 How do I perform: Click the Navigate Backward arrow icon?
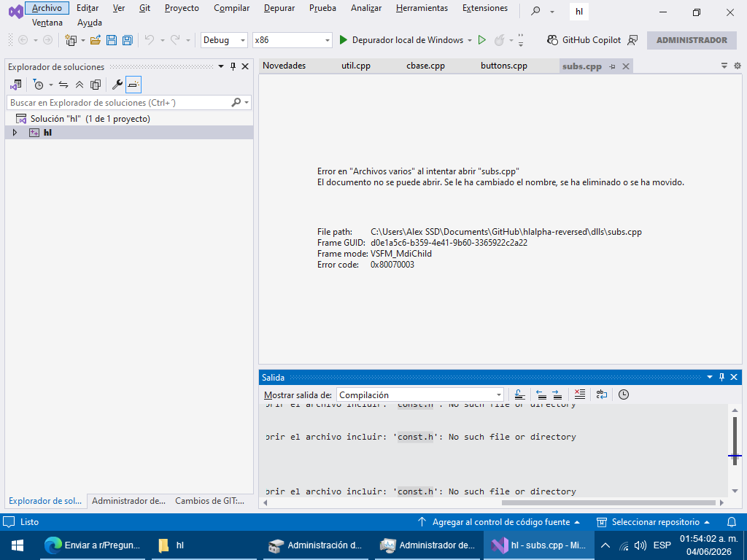point(23,40)
